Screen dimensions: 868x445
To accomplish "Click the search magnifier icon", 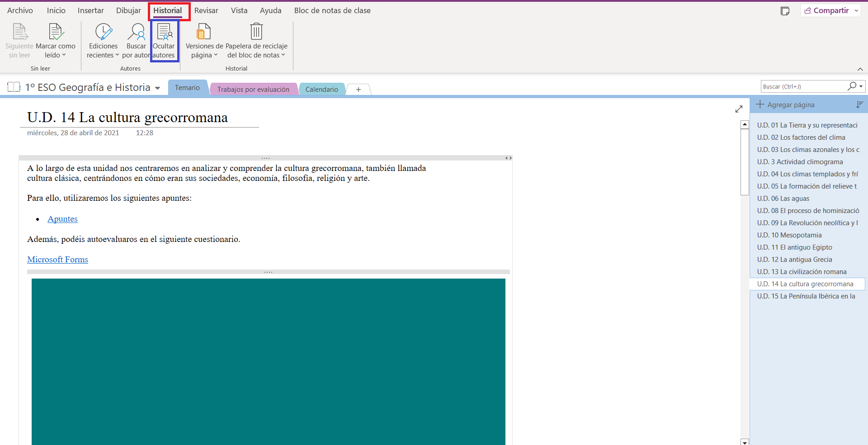I will pyautogui.click(x=852, y=86).
